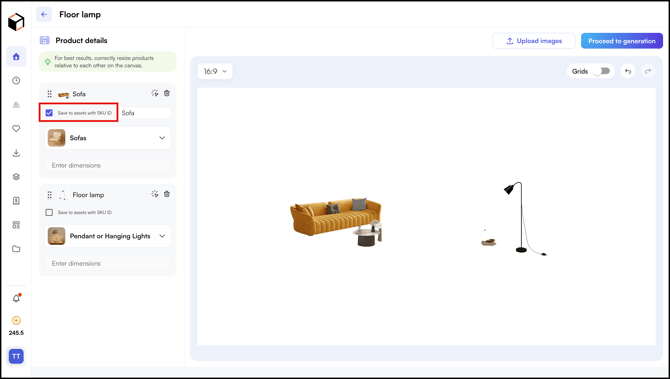Click the Floor lamp product thumbnail in list
670x379 pixels.
click(x=63, y=195)
